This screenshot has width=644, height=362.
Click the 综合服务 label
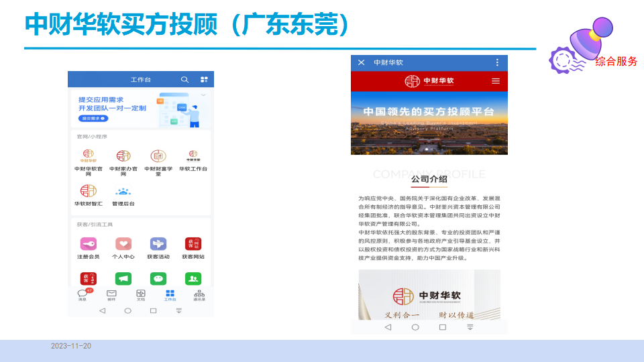(x=616, y=62)
